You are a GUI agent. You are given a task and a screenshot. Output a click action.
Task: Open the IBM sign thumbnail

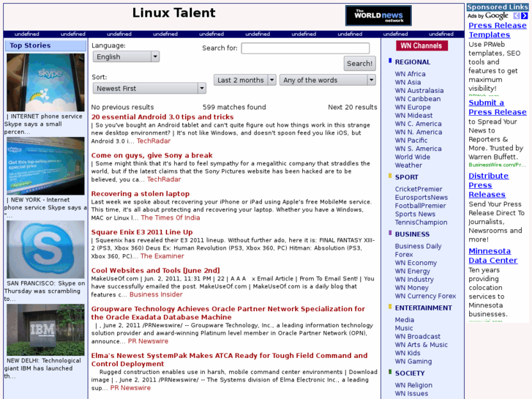point(45,329)
